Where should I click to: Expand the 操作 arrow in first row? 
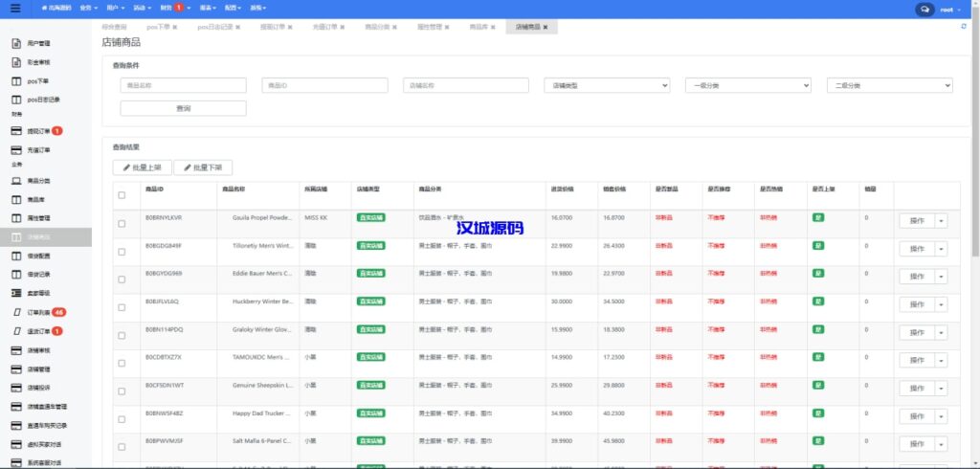point(941,221)
